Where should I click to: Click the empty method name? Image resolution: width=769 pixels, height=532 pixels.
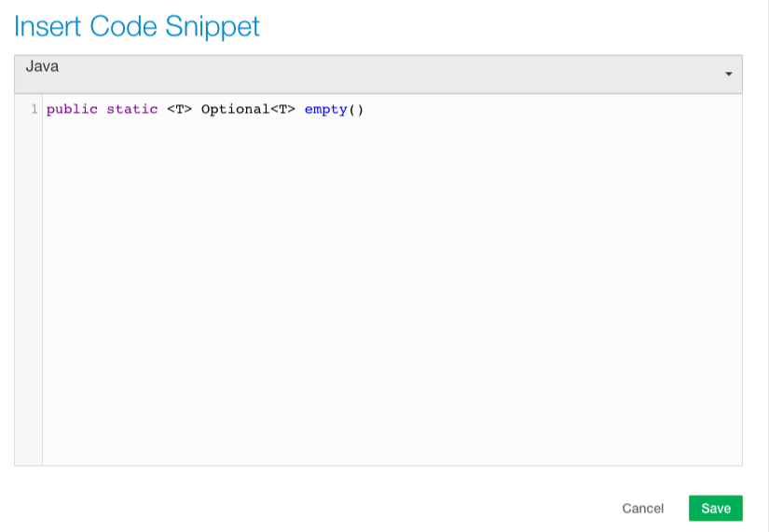pos(325,110)
